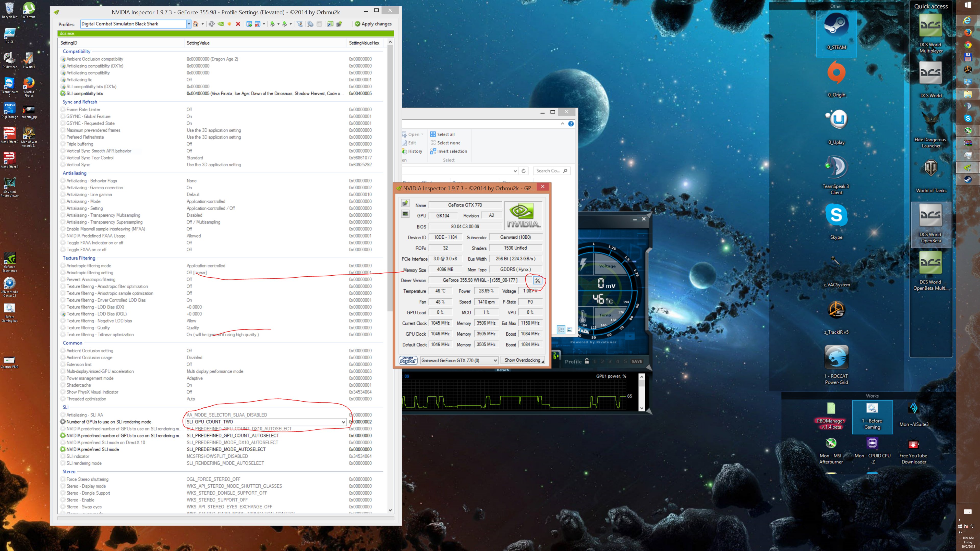Select Afterburner profile slot 5
Image resolution: width=980 pixels, height=551 pixels.
point(625,361)
